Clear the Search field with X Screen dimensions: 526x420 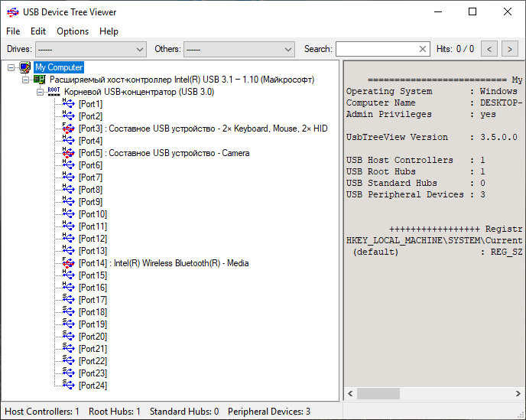[x=423, y=49]
